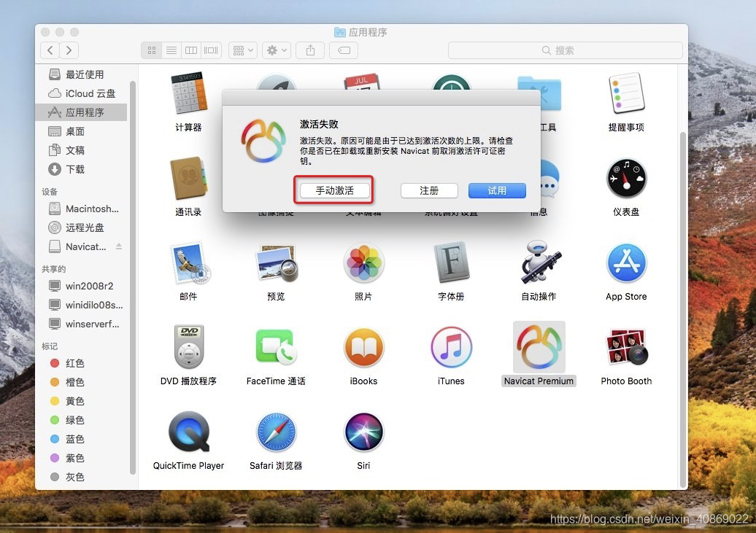Select the 黄色 yellow tag

click(81, 401)
